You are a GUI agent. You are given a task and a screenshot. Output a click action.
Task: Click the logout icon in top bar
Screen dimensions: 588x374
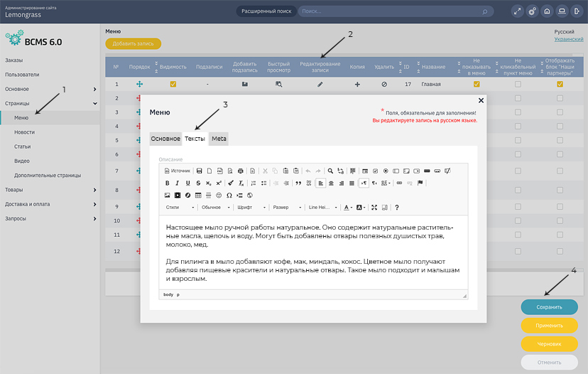click(577, 11)
